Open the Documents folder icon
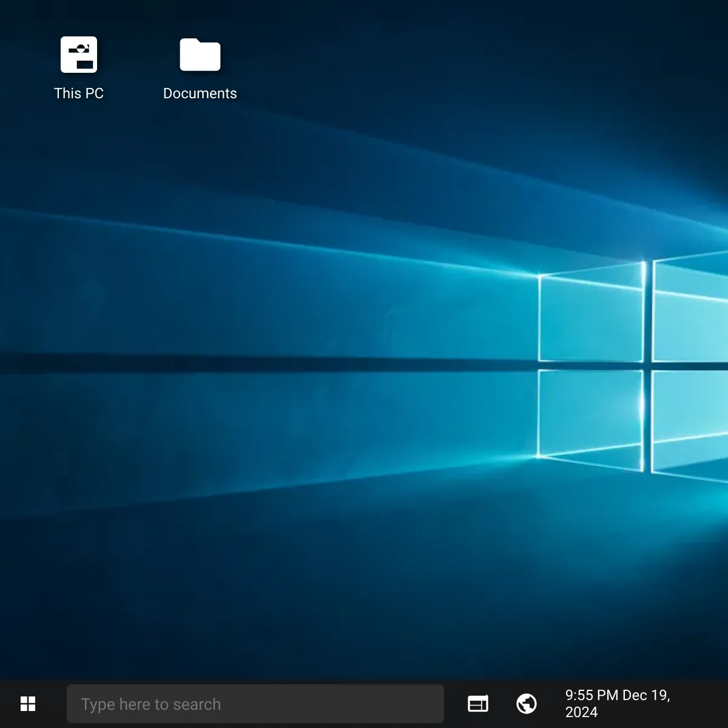 [x=200, y=55]
